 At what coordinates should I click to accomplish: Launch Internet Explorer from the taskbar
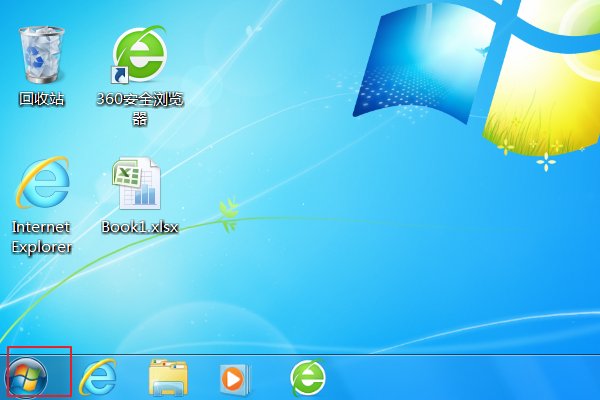(x=98, y=378)
